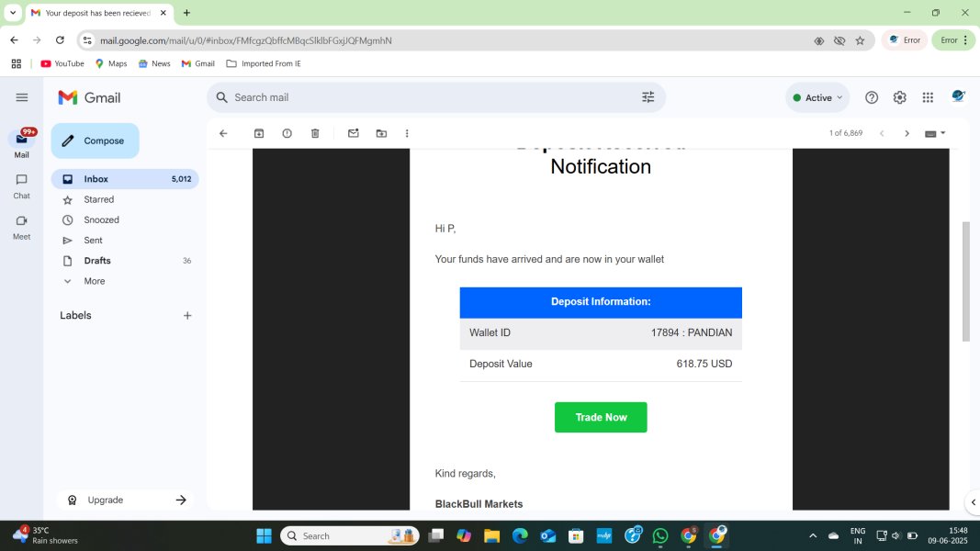Screen dimensions: 980x551
Task: Switch to Mail in the side rail
Action: tap(21, 143)
